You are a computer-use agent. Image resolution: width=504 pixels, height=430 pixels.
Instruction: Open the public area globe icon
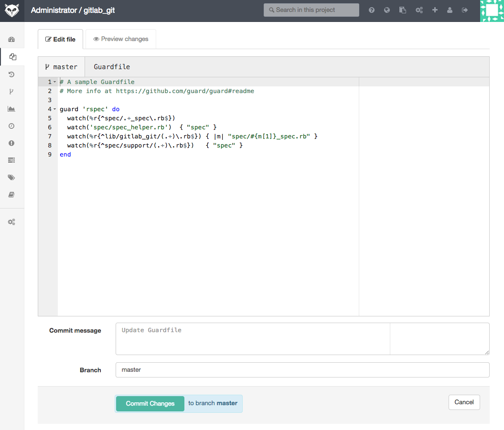click(x=387, y=10)
